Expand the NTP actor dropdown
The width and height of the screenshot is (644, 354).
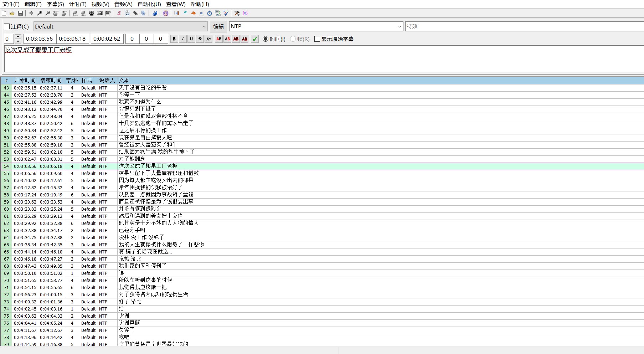click(x=400, y=26)
